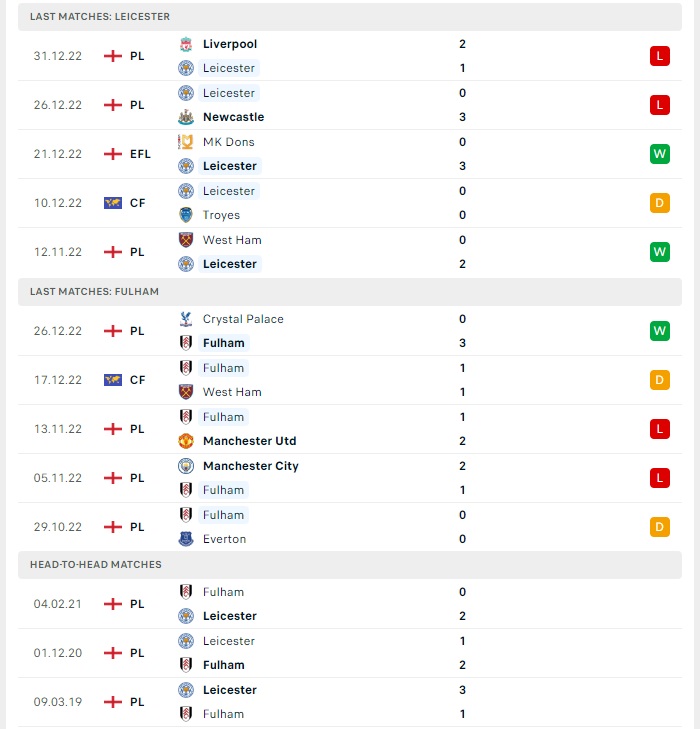Open the Manchester City team link
The height and width of the screenshot is (729, 700).
tap(251, 466)
